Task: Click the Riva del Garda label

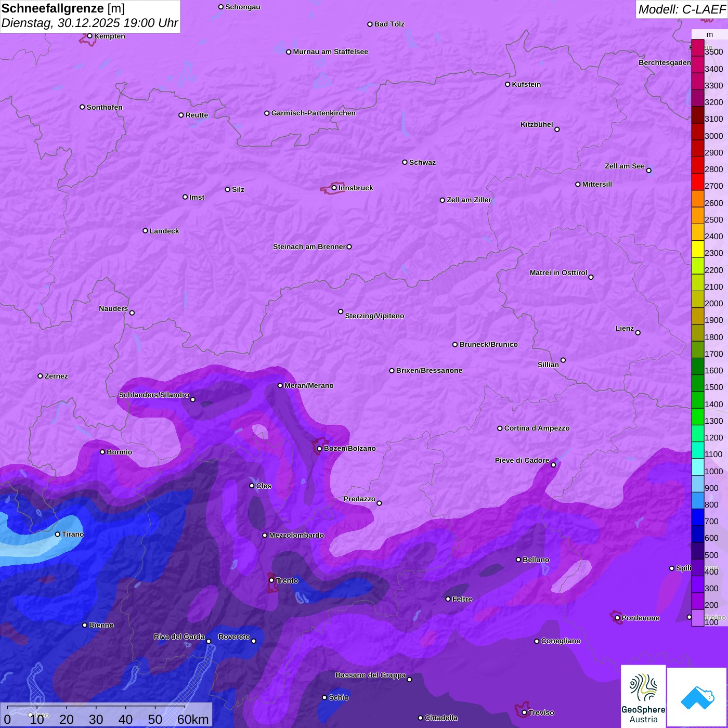Action: [x=179, y=636]
